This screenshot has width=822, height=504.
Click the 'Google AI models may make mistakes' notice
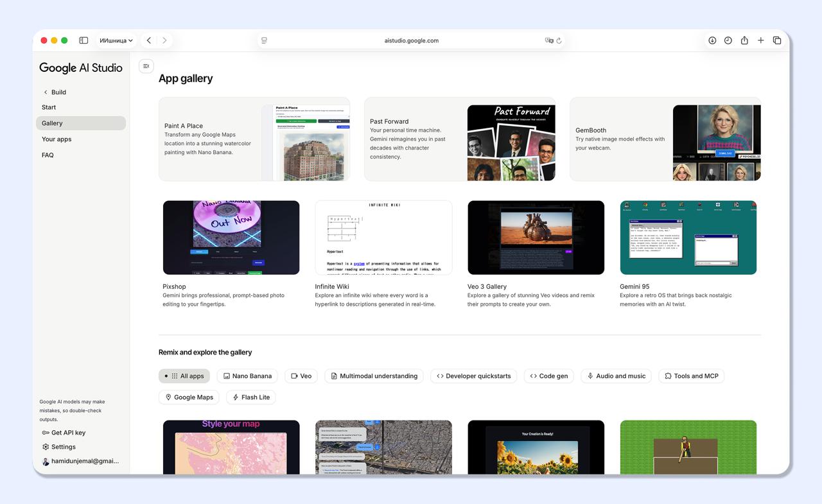(x=72, y=411)
